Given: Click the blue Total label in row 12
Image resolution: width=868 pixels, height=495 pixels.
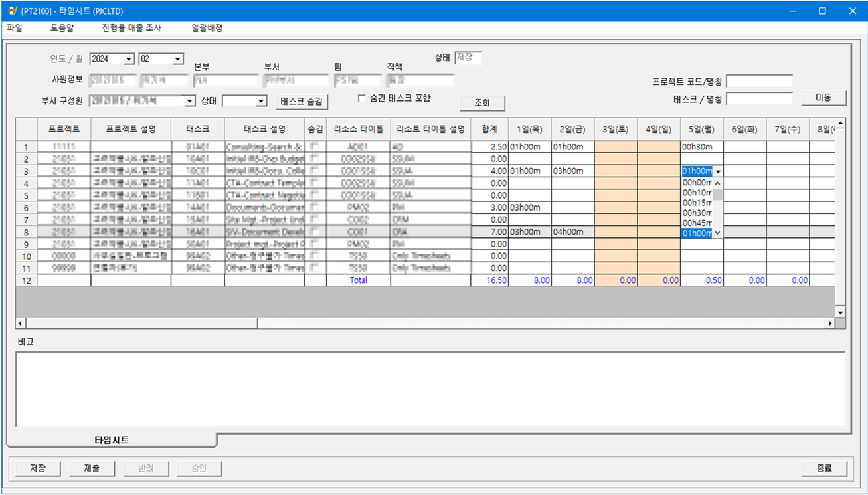Looking at the screenshot, I should (x=358, y=280).
